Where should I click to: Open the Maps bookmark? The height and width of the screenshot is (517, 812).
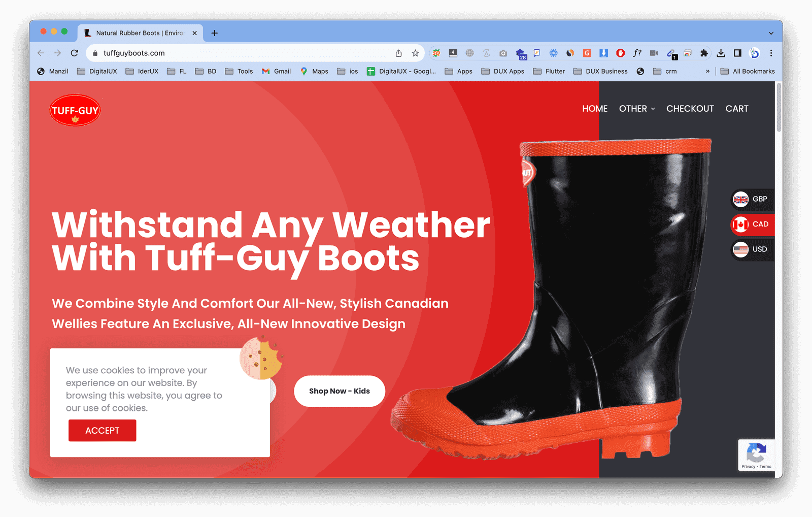tap(314, 71)
